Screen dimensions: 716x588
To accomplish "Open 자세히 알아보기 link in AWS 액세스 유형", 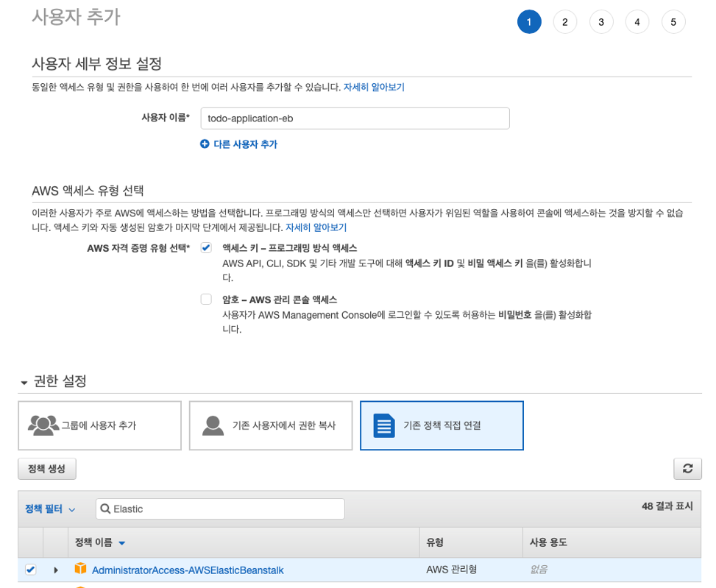I will pos(316,227).
